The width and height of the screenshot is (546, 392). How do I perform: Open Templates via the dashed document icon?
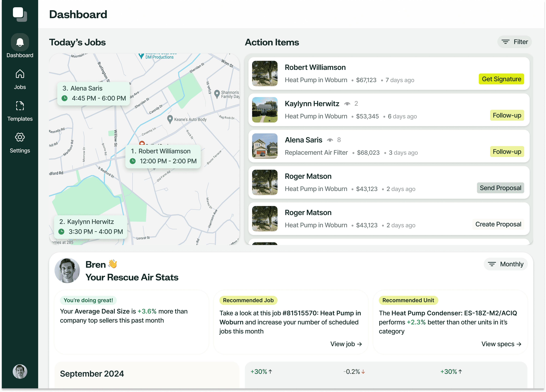[x=20, y=106]
